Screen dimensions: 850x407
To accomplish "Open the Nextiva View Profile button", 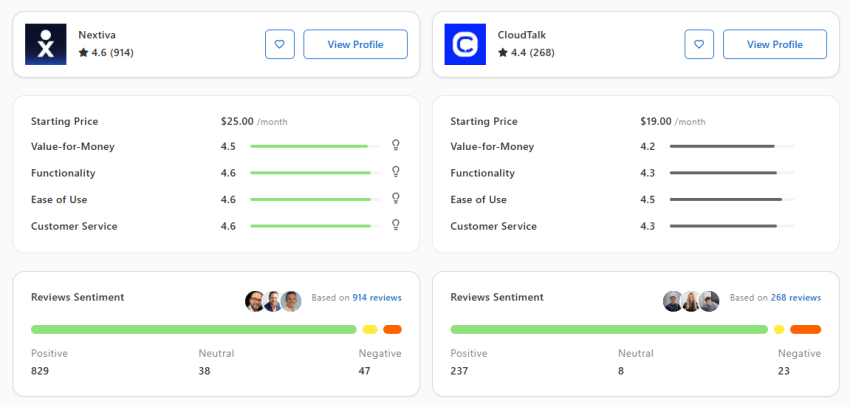I will pyautogui.click(x=355, y=44).
